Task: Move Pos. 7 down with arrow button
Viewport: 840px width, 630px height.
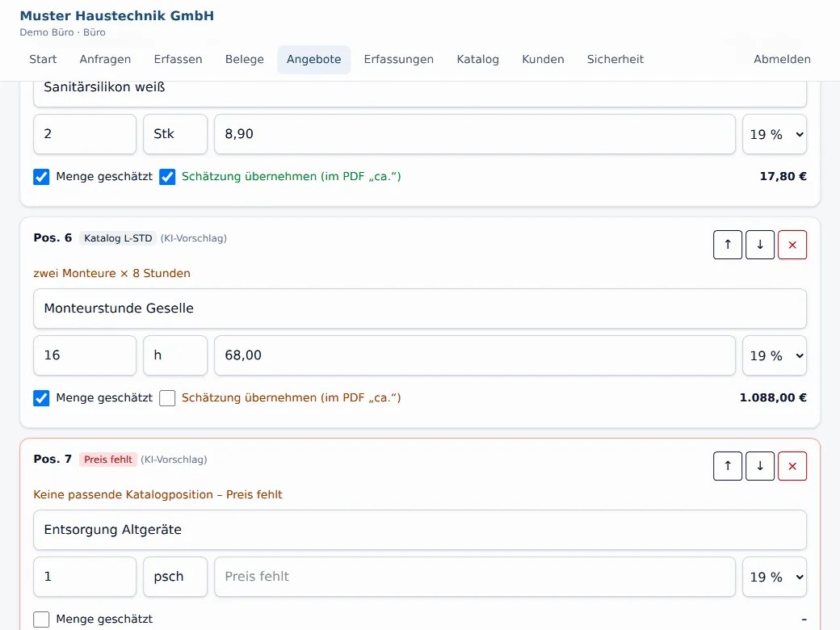Action: [760, 466]
